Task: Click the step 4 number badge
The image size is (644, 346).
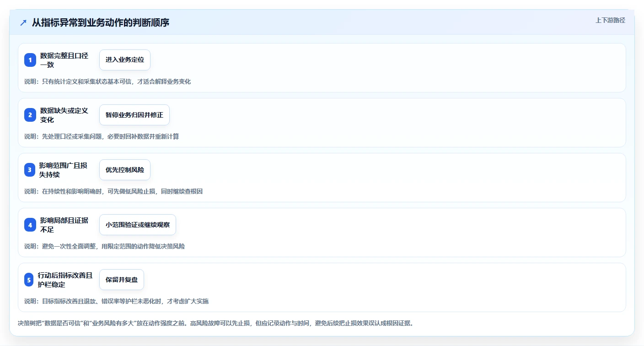Action: (30, 225)
